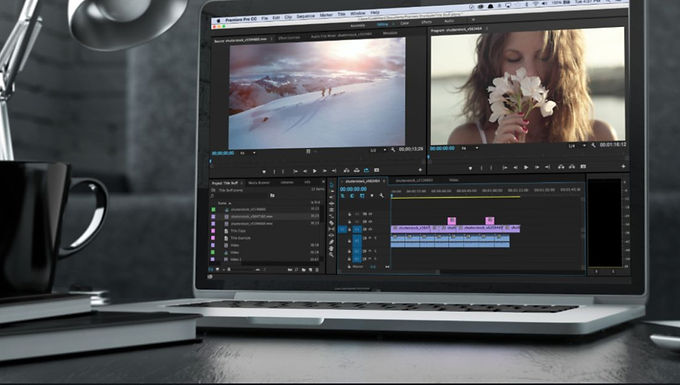Step back one frame in Source monitor
Viewport: 680px width, 385px height.
[305, 171]
